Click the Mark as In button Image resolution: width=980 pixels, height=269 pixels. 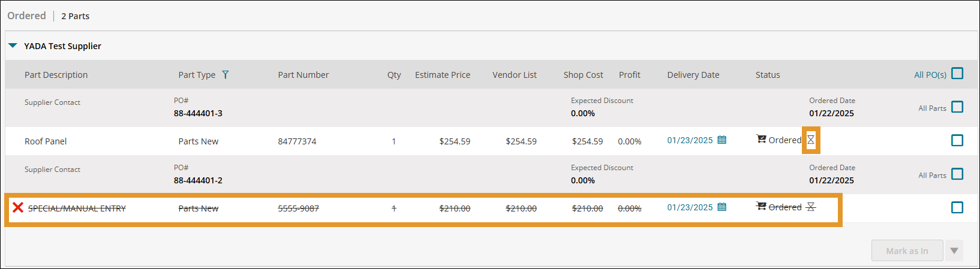(x=907, y=251)
